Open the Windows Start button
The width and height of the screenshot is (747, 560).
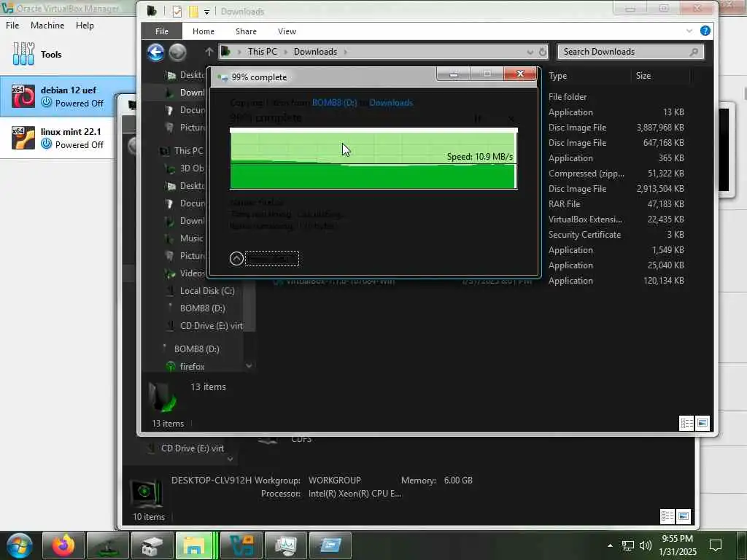pos(19,545)
